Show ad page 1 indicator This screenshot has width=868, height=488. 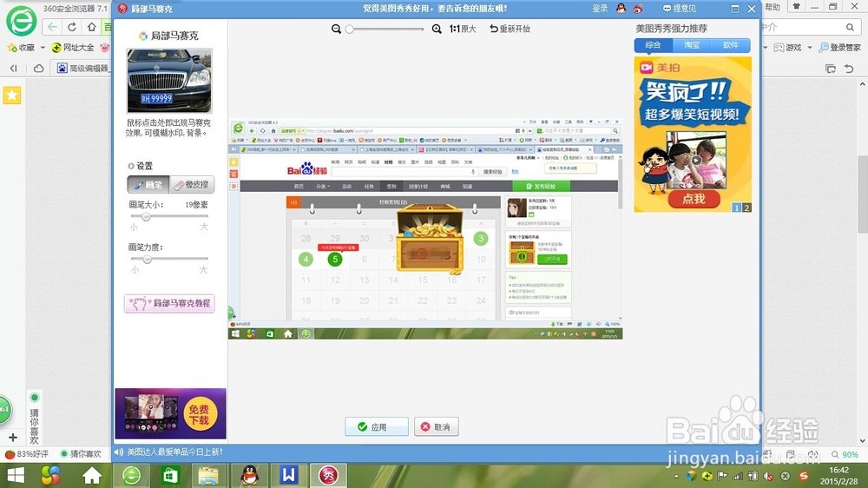pos(737,208)
